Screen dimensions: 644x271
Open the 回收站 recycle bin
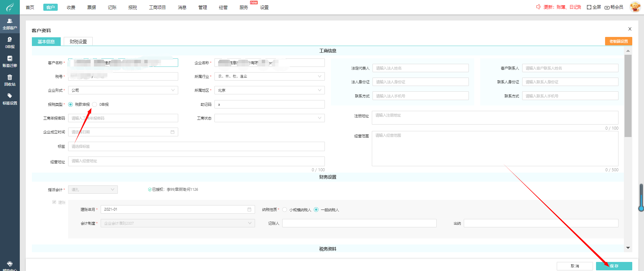coord(10,80)
